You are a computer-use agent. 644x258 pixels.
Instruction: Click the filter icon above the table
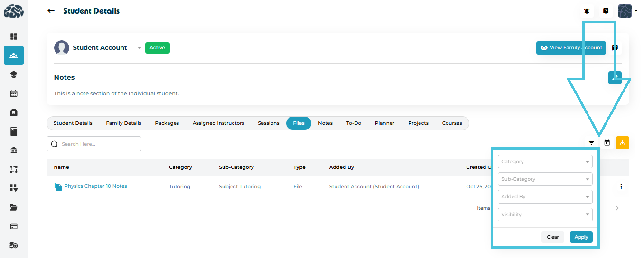[x=591, y=143]
